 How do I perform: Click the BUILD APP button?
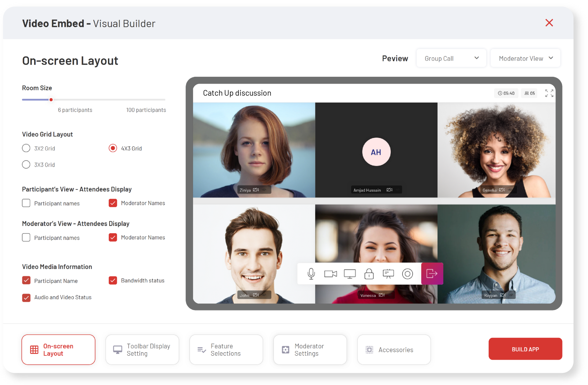pos(525,349)
